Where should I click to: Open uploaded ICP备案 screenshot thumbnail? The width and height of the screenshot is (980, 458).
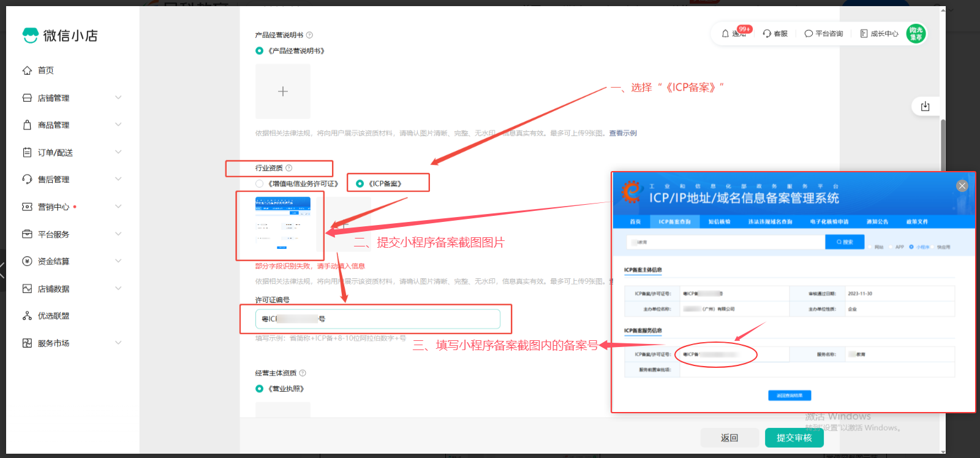pos(282,224)
